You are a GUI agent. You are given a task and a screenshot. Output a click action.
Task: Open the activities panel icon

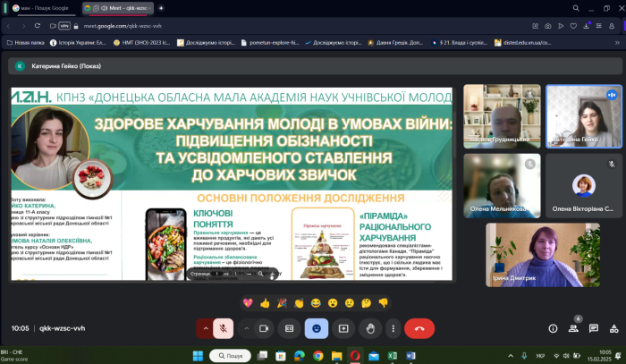[x=613, y=328]
